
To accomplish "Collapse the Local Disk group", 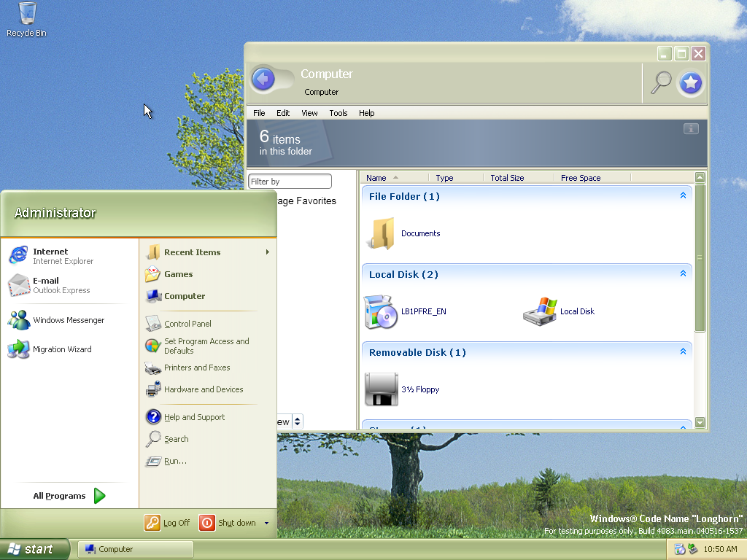I will click(683, 273).
